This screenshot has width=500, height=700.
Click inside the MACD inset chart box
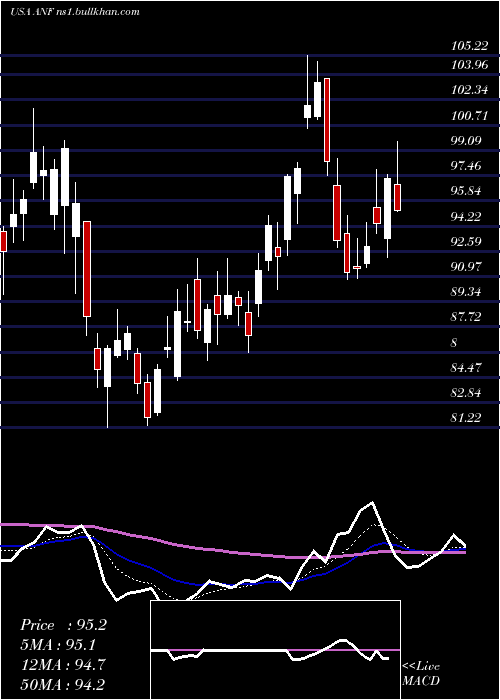click(275, 650)
